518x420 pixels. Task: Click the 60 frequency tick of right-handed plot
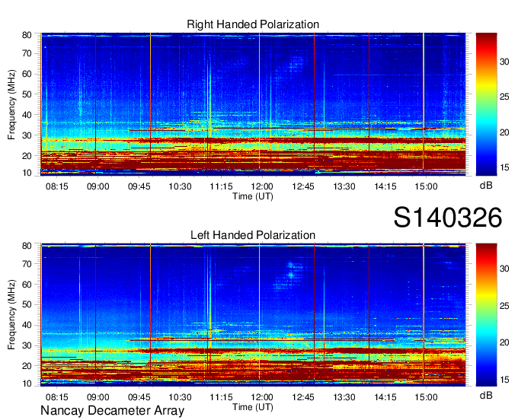(x=27, y=74)
